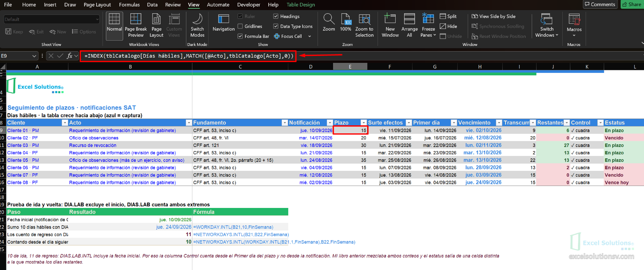This screenshot has height=270, width=644.
Task: Click the Arrange All icon
Action: coord(409,19)
